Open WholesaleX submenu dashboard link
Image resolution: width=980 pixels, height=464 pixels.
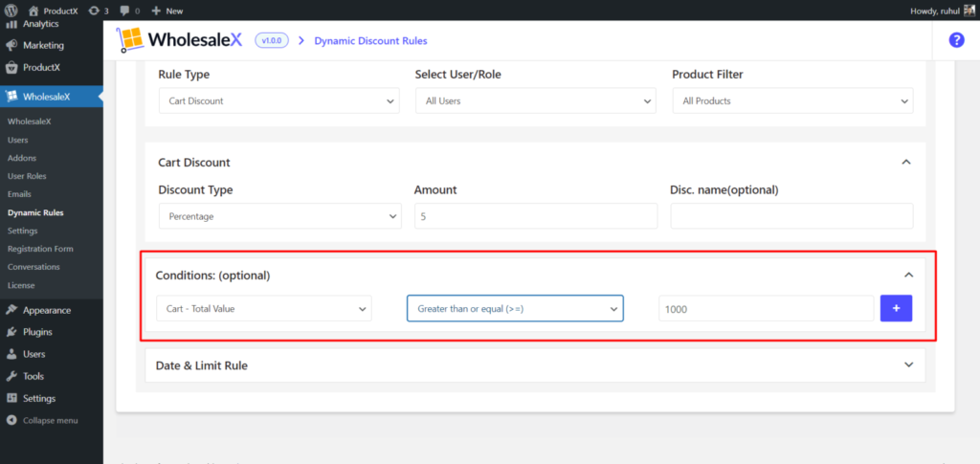pyautogui.click(x=30, y=122)
